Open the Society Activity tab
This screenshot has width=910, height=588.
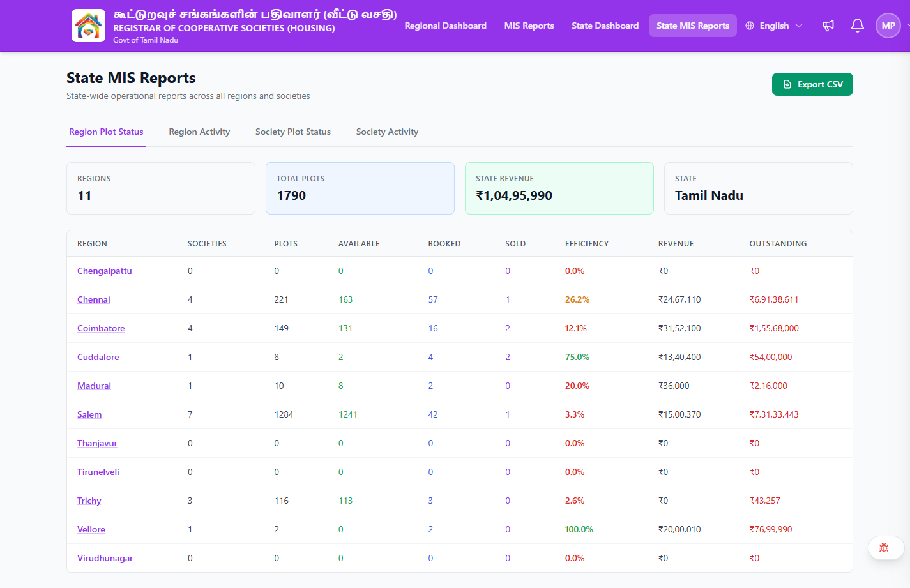click(x=387, y=132)
